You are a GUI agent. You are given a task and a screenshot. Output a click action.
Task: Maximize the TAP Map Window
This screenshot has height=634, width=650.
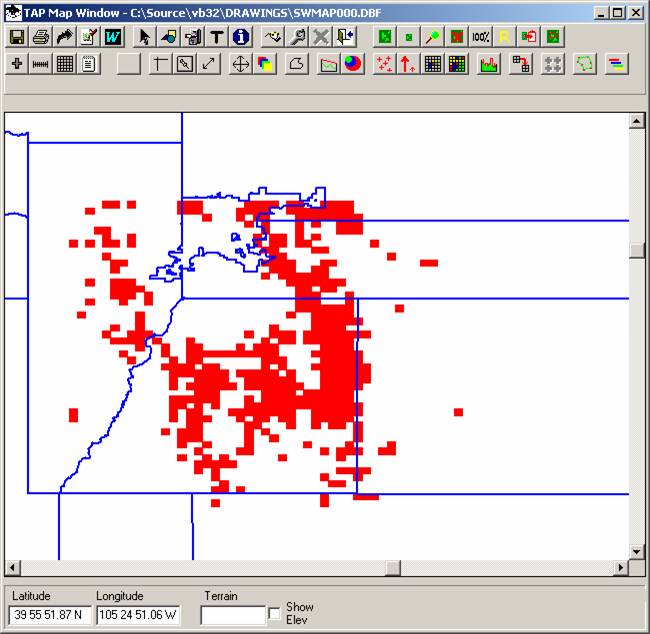coord(618,13)
